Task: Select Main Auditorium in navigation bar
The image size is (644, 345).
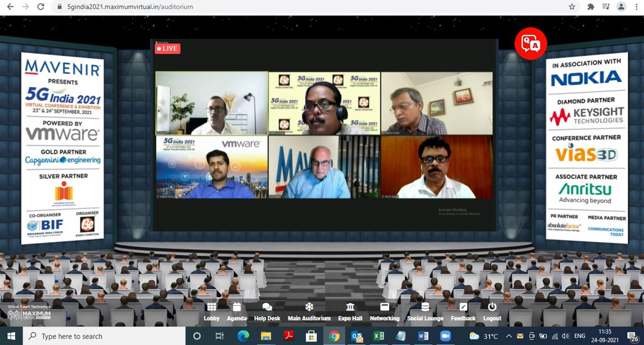Action: click(309, 312)
